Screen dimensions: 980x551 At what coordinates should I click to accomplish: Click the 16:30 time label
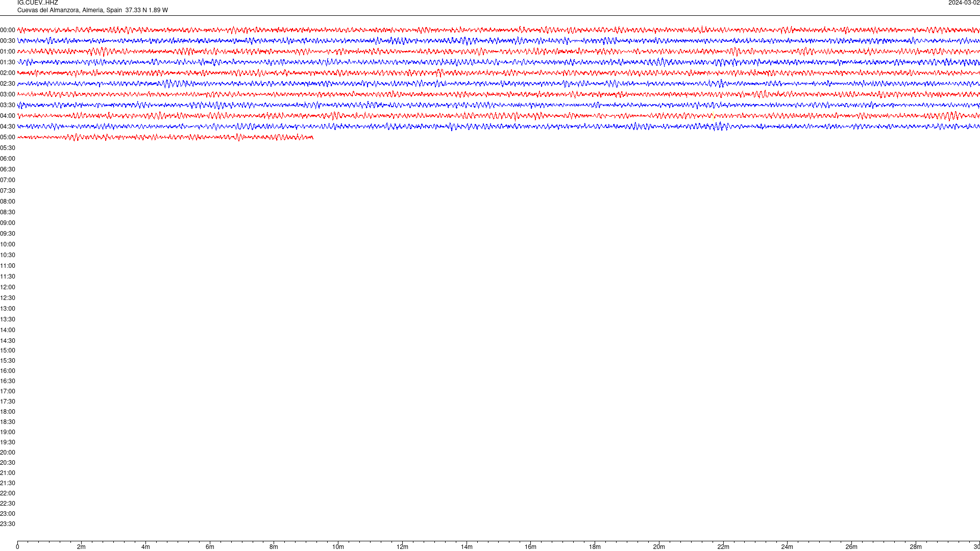[x=8, y=381]
